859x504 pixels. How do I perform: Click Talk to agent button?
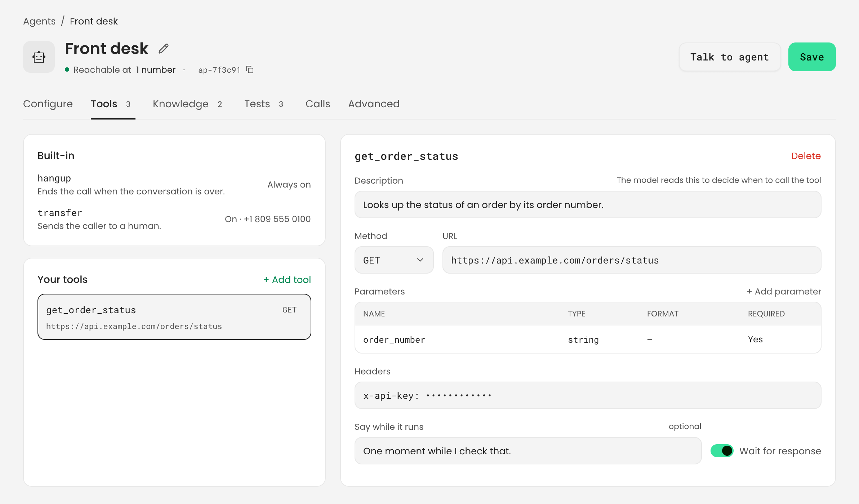point(730,57)
